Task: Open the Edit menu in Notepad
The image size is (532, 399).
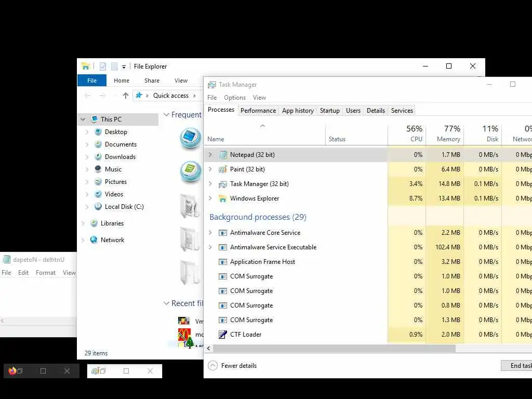Action: 23,273
